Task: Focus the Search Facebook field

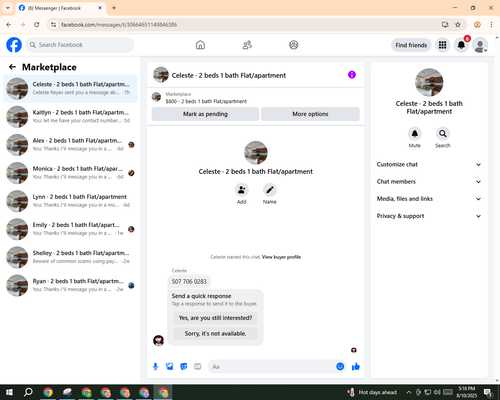Action: (80, 45)
